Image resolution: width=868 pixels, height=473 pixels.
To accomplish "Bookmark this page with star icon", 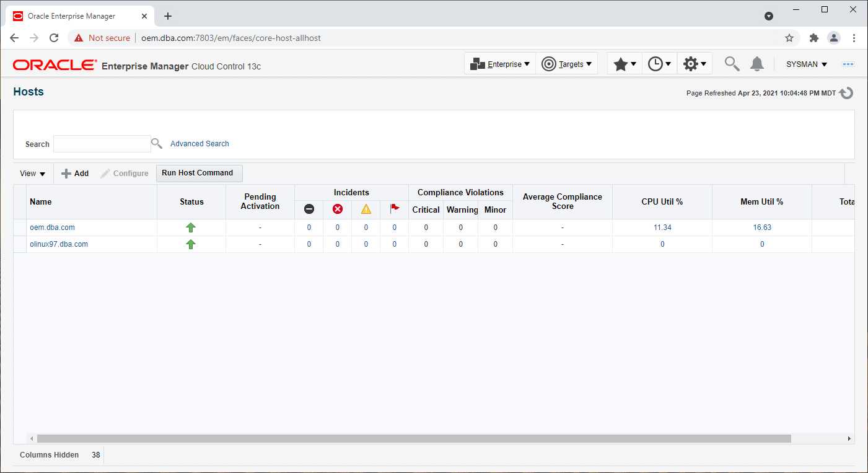I will coord(789,38).
